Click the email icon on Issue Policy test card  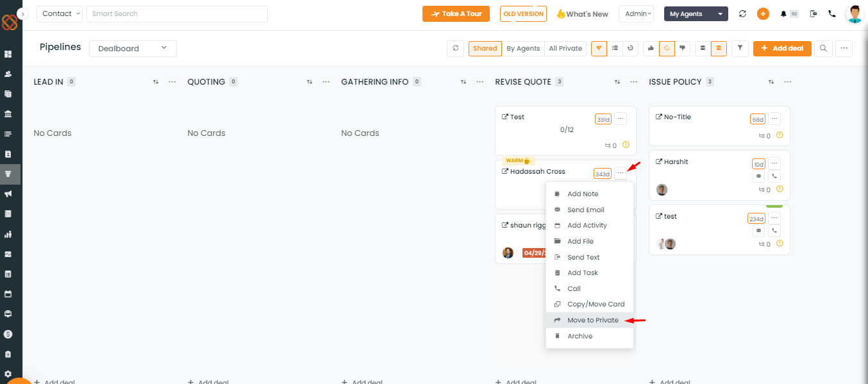759,231
